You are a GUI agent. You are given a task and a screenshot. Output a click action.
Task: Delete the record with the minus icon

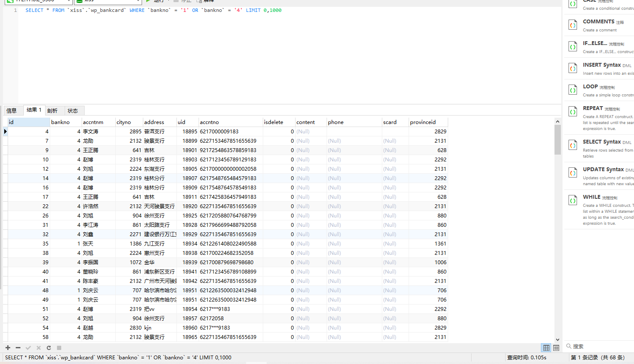[18, 347]
